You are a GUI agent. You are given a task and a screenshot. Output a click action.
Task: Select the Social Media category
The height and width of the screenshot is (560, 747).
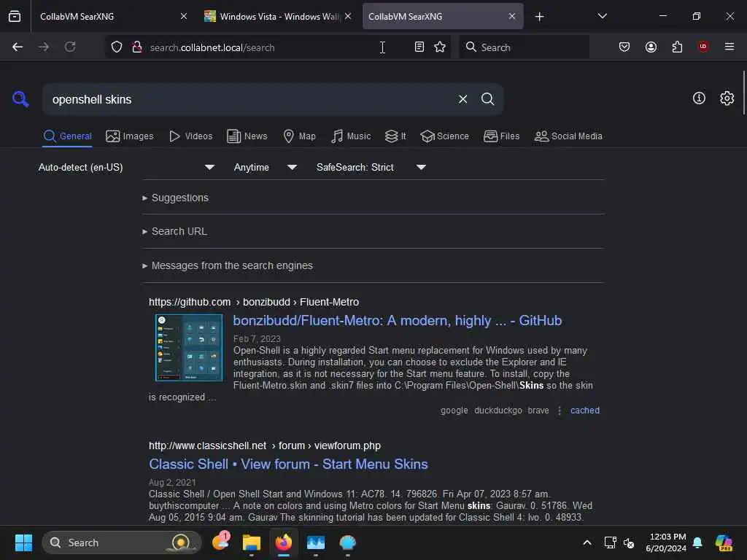tap(568, 136)
